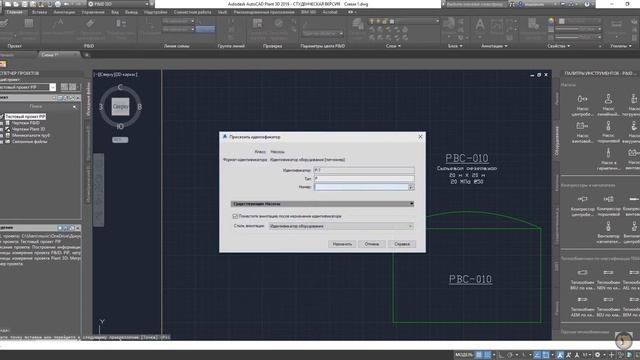Click the text annotation A icon in ribbon

coord(480,25)
